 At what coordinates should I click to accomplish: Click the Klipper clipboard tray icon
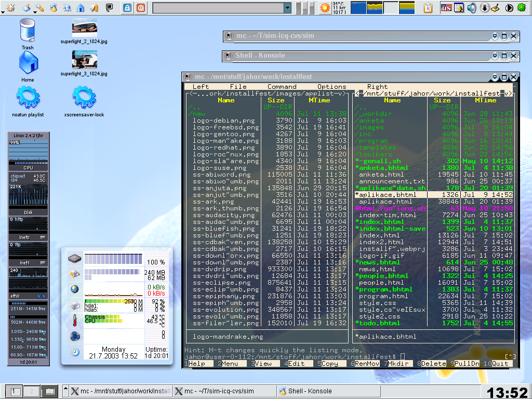(x=428, y=8)
